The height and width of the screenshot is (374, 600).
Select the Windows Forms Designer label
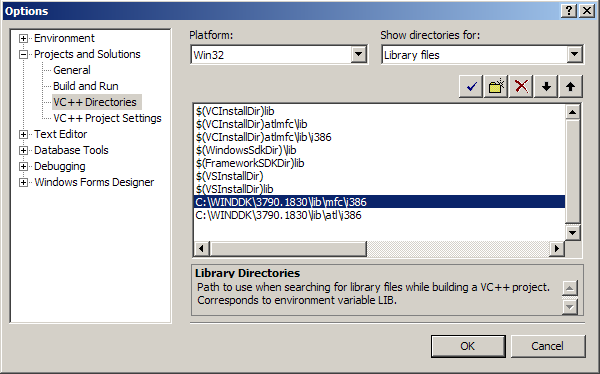pyautogui.click(x=94, y=183)
